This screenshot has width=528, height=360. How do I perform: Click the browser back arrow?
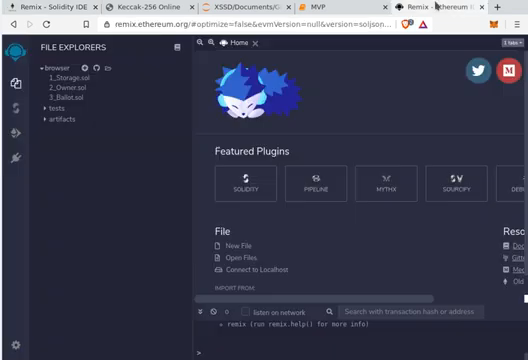click(x=13, y=24)
